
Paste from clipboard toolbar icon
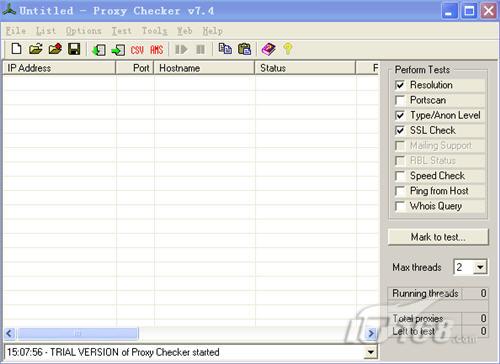click(245, 49)
